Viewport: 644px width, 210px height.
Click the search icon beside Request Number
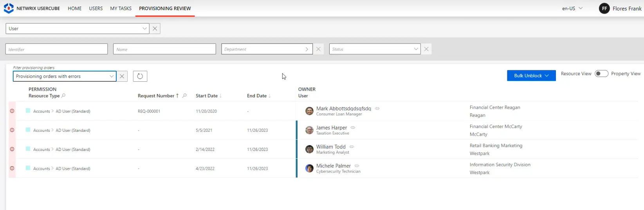pos(185,95)
